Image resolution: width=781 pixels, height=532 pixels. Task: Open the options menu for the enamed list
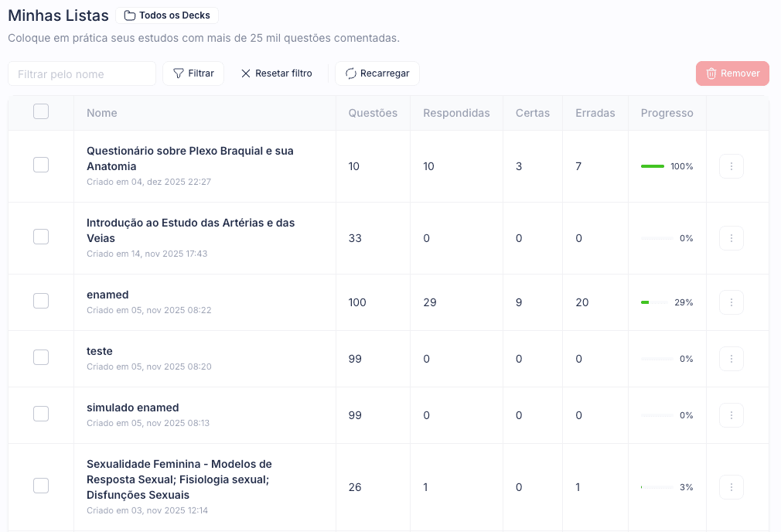(731, 302)
